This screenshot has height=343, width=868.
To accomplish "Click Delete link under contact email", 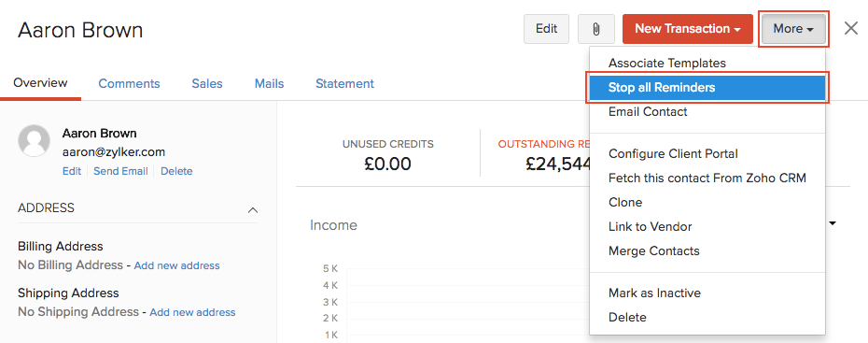I will pos(176,171).
